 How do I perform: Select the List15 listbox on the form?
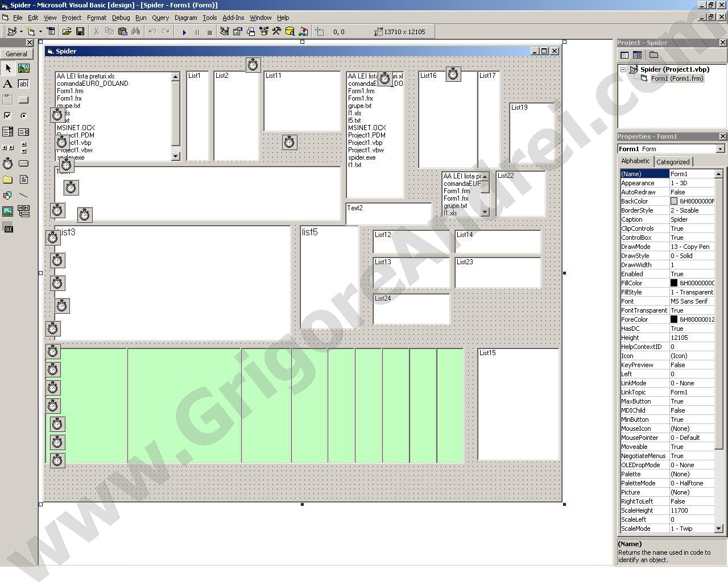[518, 404]
